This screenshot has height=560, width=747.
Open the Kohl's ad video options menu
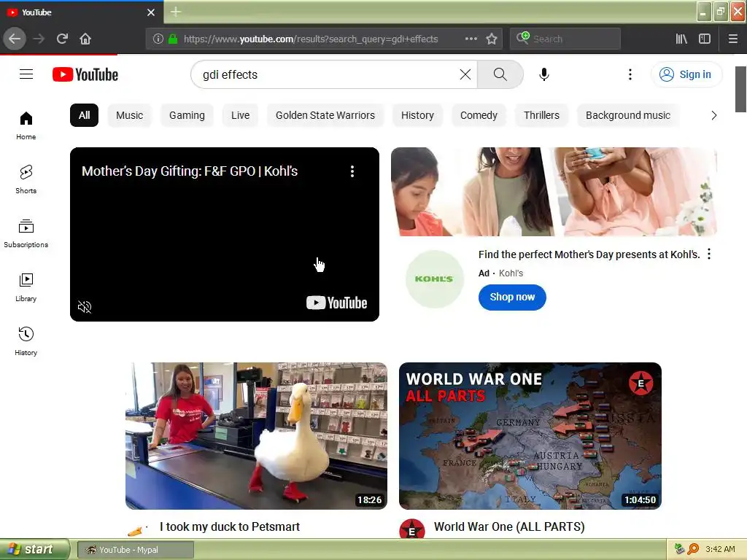pos(352,171)
